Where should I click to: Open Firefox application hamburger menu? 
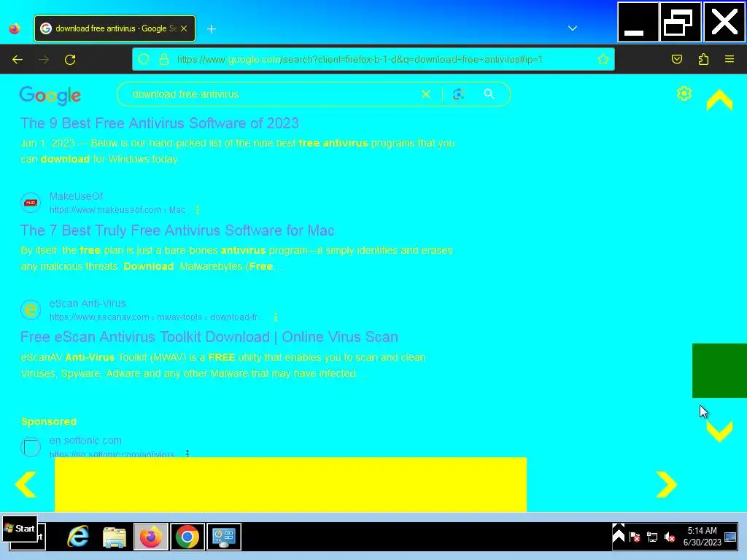click(x=729, y=59)
